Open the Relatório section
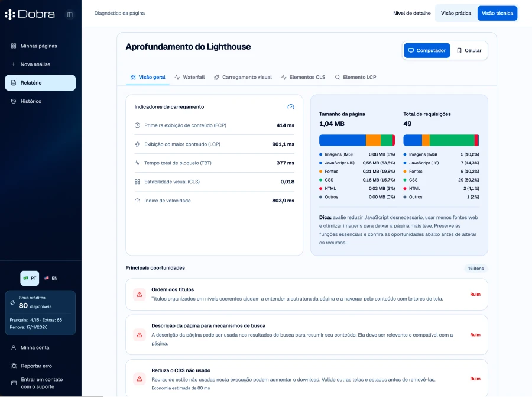Image resolution: width=532 pixels, height=397 pixels. (40, 82)
